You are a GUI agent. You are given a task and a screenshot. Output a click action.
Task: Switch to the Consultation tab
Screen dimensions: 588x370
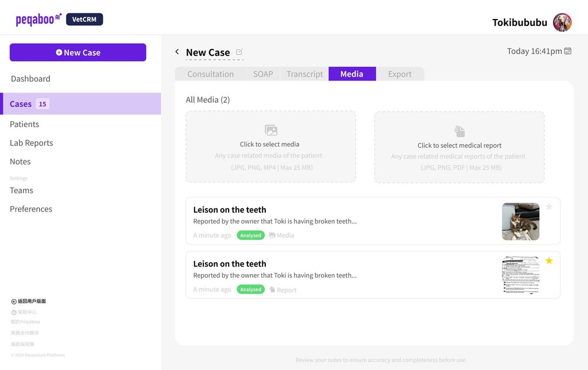(210, 74)
